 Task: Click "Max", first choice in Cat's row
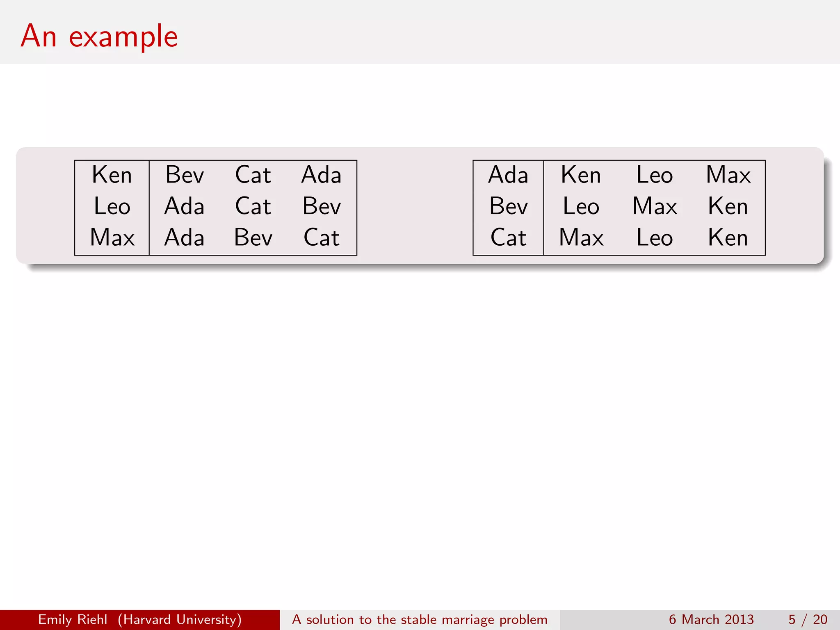pos(581,237)
